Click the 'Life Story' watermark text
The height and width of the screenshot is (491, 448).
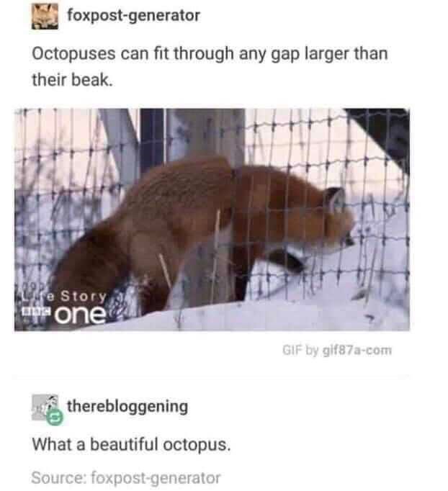point(65,296)
